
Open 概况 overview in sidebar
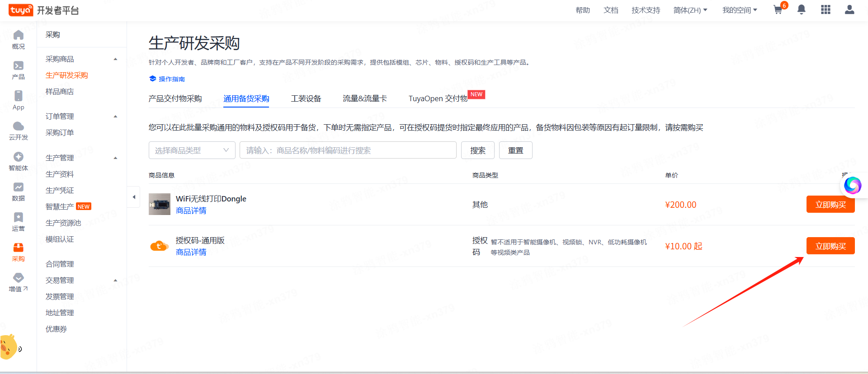click(19, 40)
